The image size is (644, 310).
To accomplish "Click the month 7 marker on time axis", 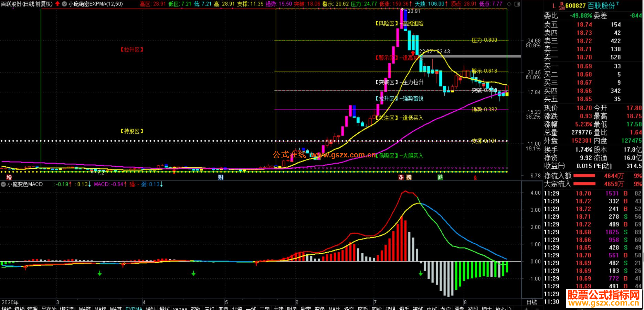I will click(x=375, y=302).
